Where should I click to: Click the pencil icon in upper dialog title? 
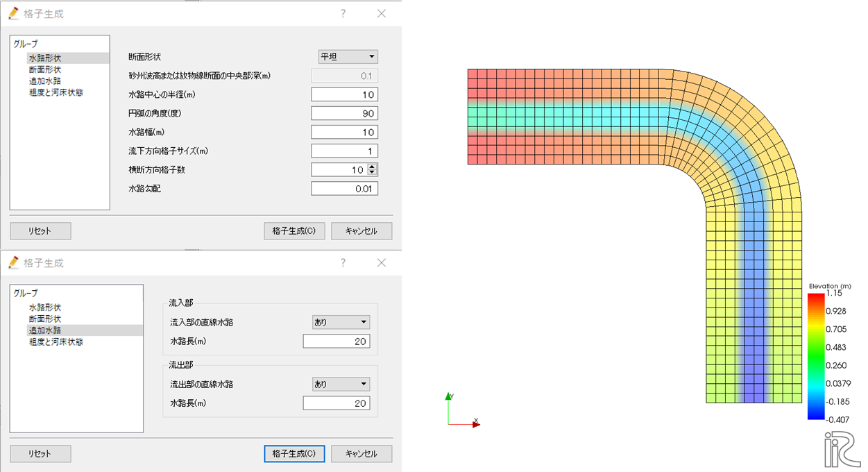point(14,13)
